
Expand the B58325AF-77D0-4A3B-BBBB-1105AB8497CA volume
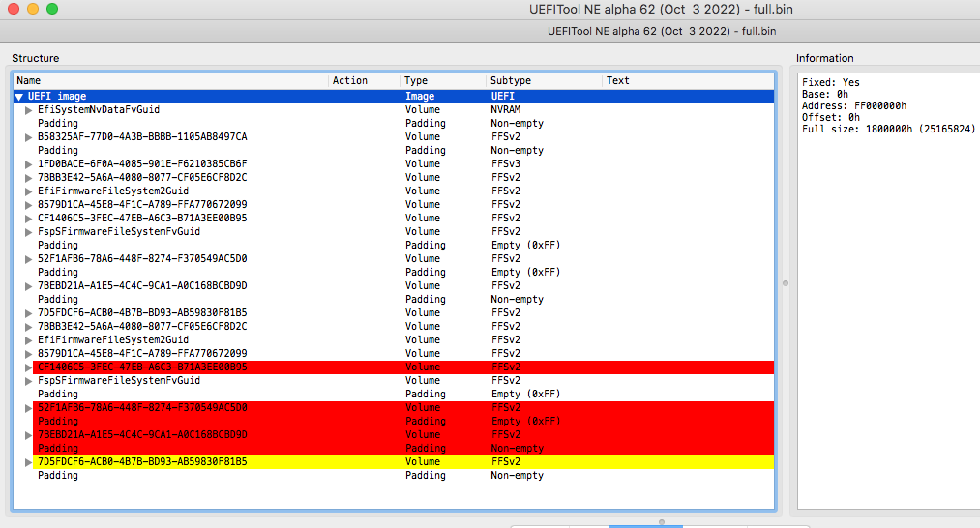pyautogui.click(x=28, y=137)
